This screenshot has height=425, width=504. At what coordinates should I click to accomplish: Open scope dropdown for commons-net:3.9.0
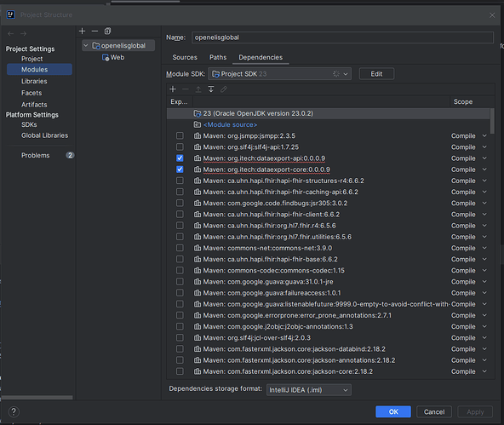coord(484,248)
